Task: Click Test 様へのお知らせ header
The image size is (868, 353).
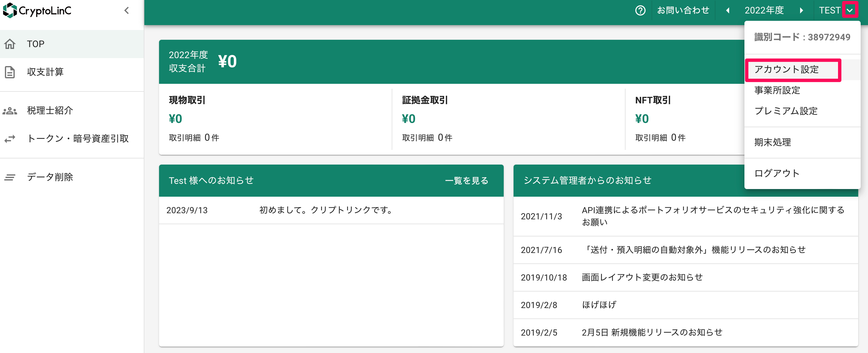Action: click(x=211, y=180)
